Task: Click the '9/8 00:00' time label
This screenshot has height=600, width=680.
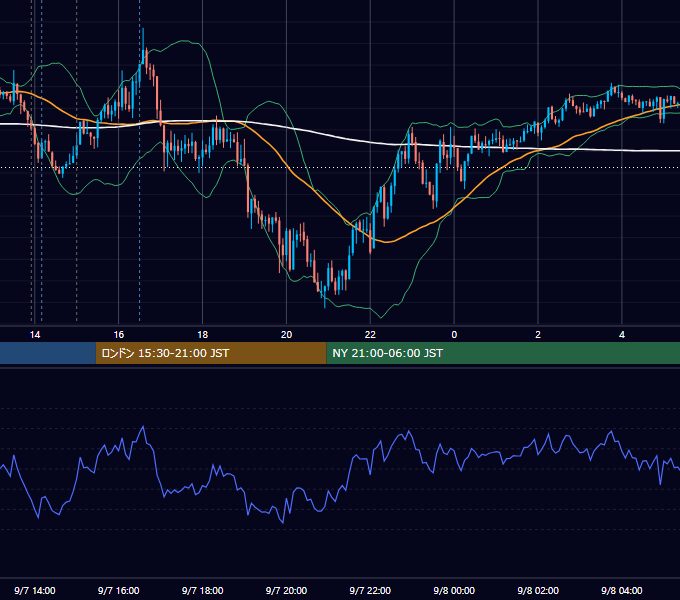Action: pyautogui.click(x=454, y=590)
